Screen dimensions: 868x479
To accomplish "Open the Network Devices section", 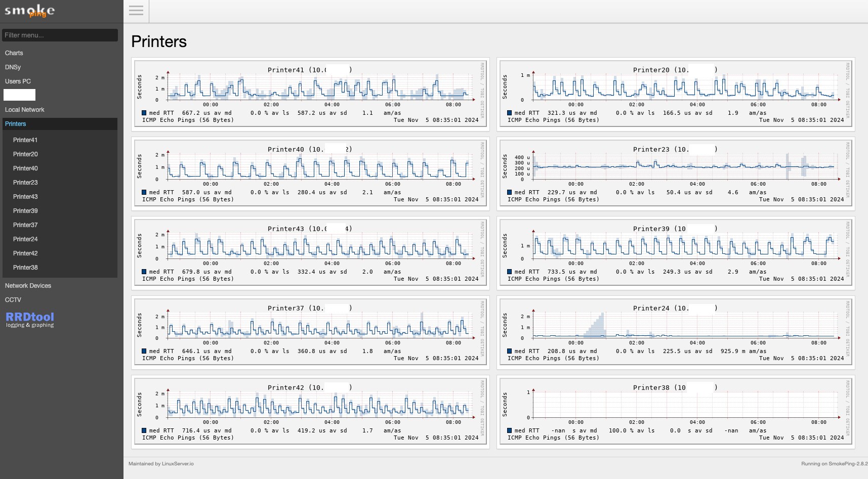I will (x=28, y=286).
